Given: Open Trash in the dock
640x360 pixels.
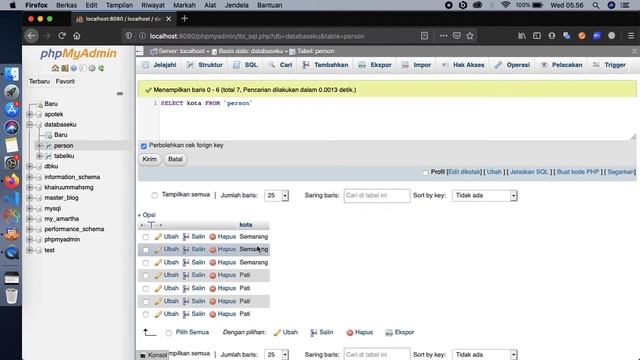Looking at the screenshot, I should [11, 296].
